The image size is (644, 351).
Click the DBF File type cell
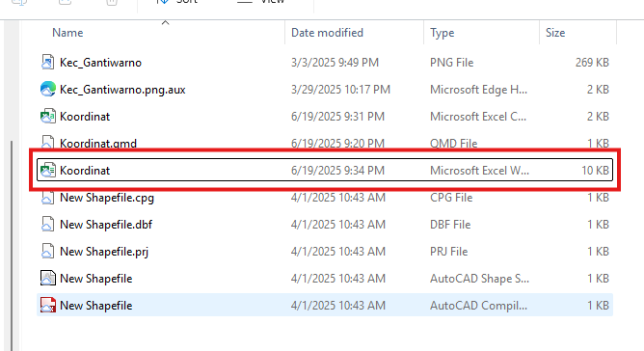click(450, 225)
